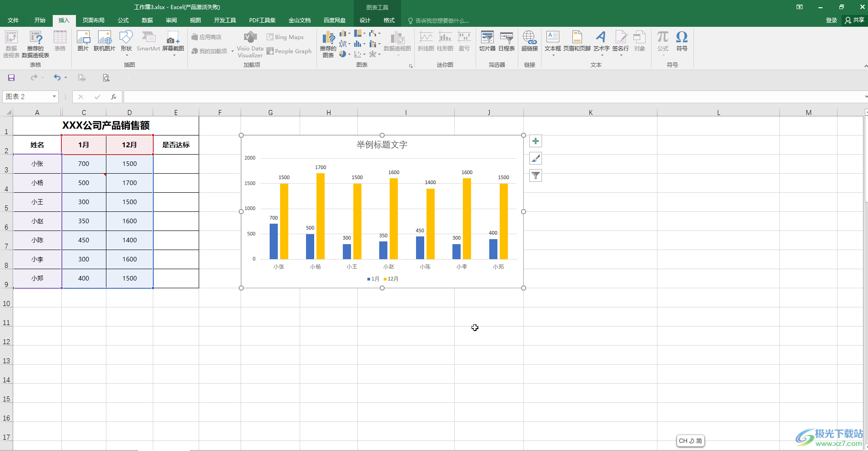This screenshot has width=868, height=451.
Task: Switch to the 数据 (Data) tab
Action: point(147,20)
